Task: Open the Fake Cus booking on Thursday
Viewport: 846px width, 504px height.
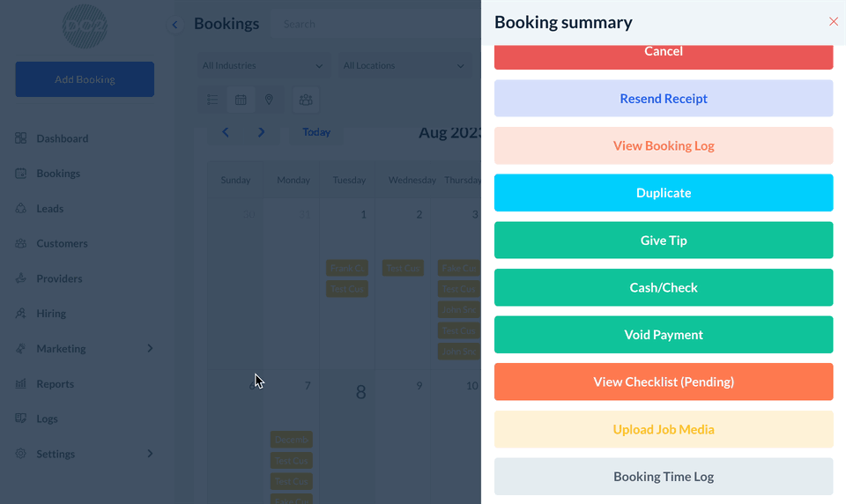Action: pyautogui.click(x=459, y=268)
